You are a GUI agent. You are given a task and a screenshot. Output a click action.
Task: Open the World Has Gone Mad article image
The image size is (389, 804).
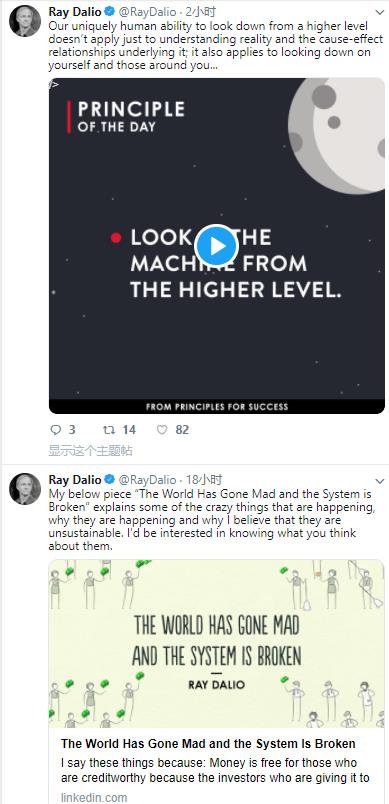[x=216, y=644]
